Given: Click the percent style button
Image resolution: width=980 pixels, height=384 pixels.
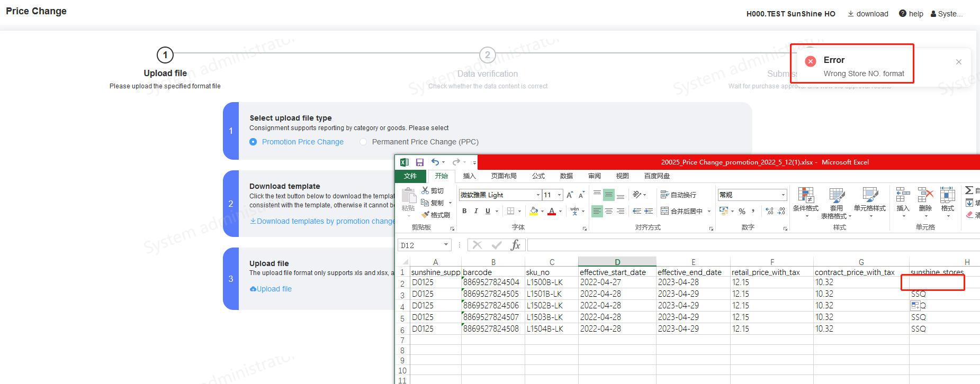Looking at the screenshot, I should pos(742,211).
